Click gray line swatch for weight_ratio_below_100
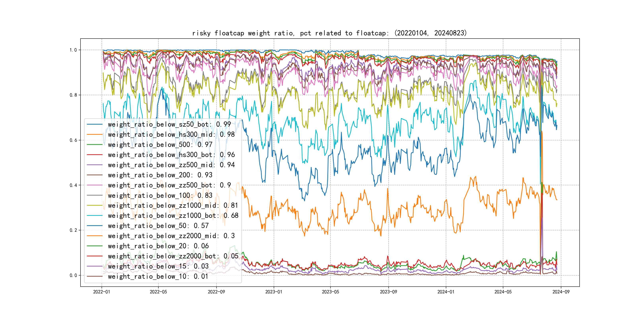 tap(94, 195)
